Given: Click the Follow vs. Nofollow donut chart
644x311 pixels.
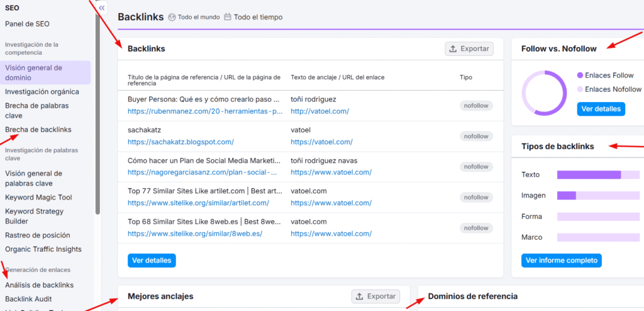Looking at the screenshot, I should (543, 93).
